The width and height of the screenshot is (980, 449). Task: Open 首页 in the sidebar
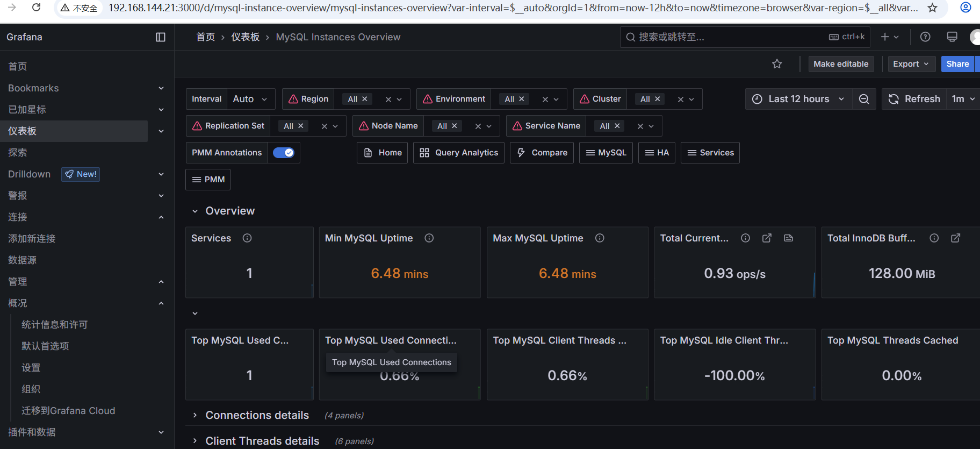point(18,67)
